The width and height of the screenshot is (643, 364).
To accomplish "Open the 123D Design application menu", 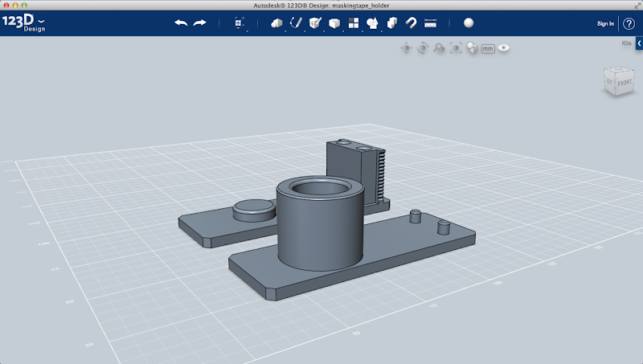I will (x=23, y=22).
